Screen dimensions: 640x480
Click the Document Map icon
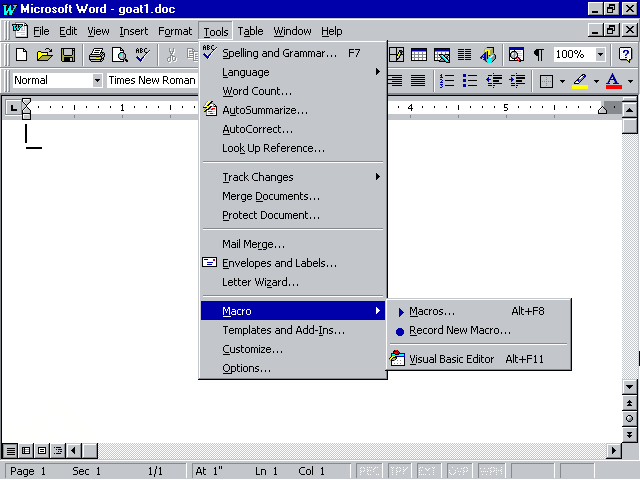[516, 54]
